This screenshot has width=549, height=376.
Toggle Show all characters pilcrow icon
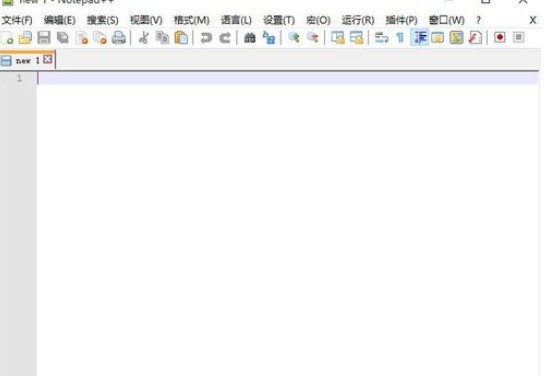tap(400, 38)
